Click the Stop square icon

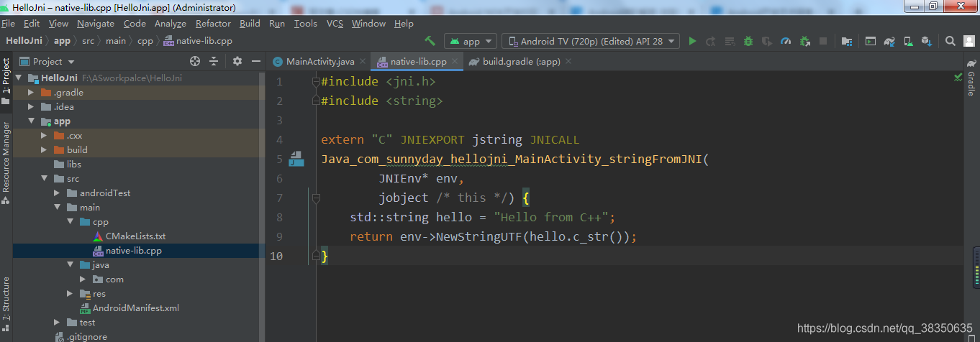(823, 41)
